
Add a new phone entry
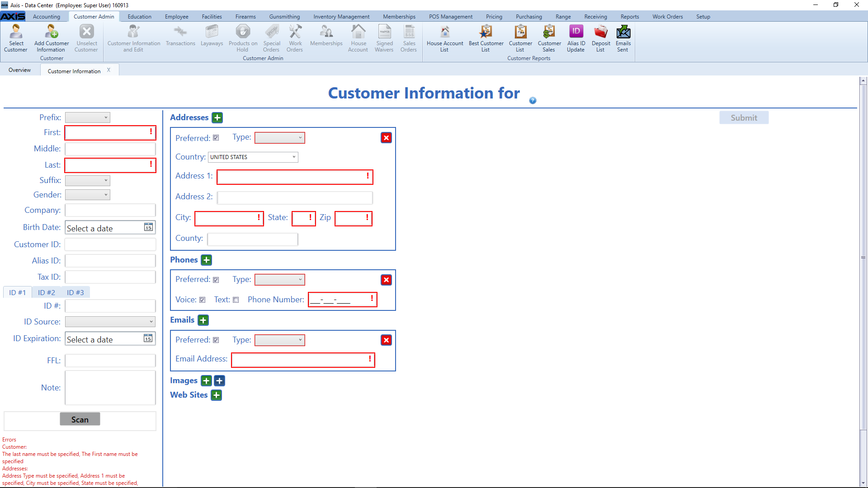click(207, 260)
